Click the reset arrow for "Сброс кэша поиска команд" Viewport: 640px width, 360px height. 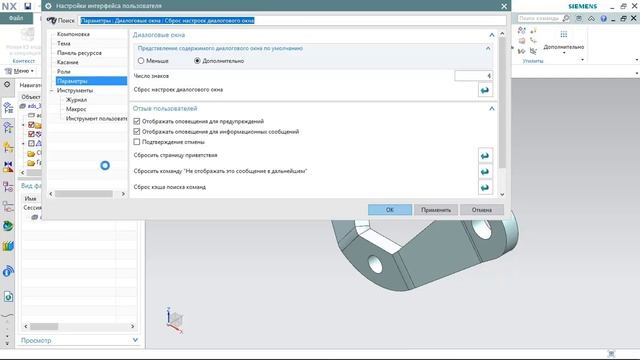click(485, 188)
